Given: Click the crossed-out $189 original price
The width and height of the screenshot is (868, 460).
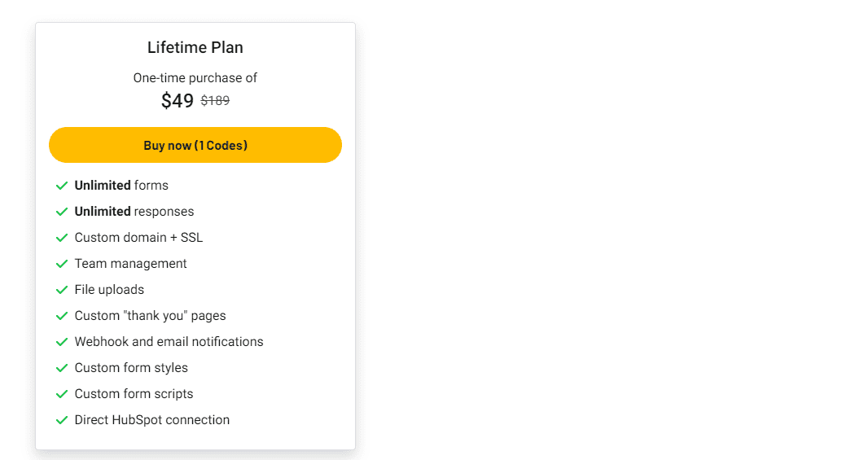Looking at the screenshot, I should 215,101.
